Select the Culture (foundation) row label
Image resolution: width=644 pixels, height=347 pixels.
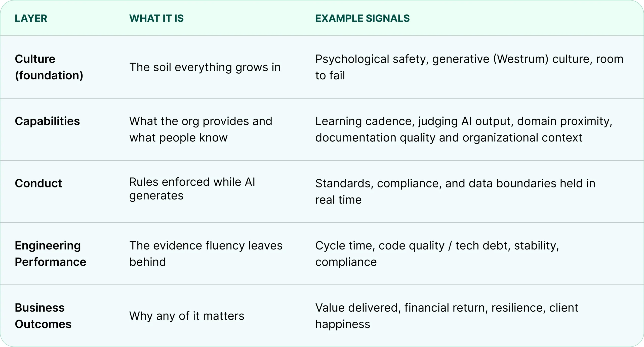(49, 67)
